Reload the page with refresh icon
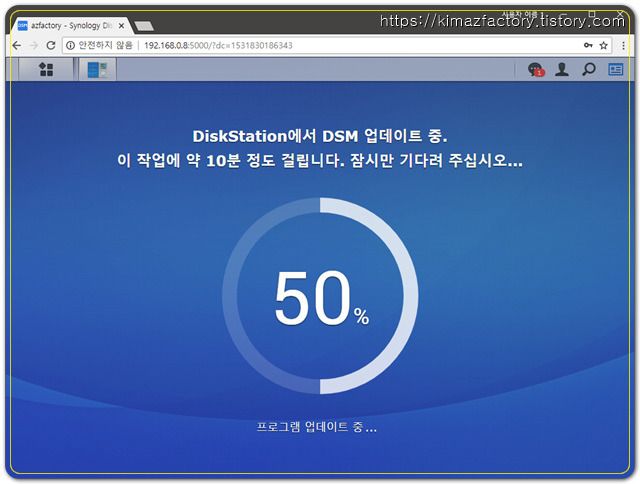This screenshot has width=640, height=484. point(51,45)
